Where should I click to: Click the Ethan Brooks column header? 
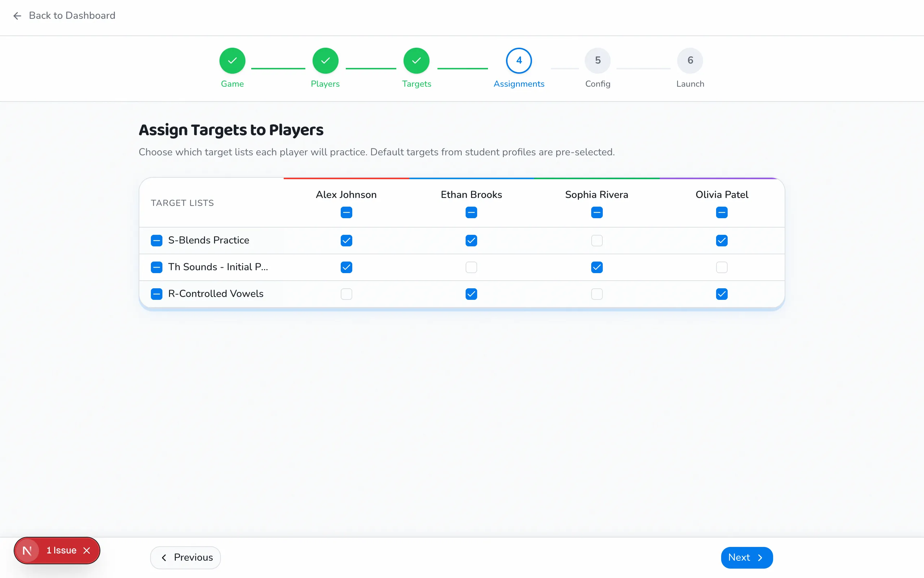pos(471,195)
